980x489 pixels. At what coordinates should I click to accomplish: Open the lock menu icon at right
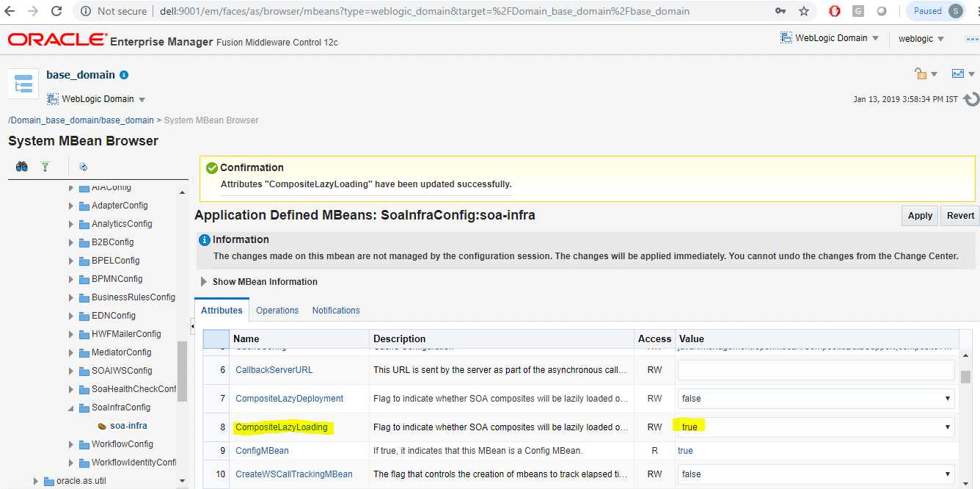pyautogui.click(x=925, y=73)
